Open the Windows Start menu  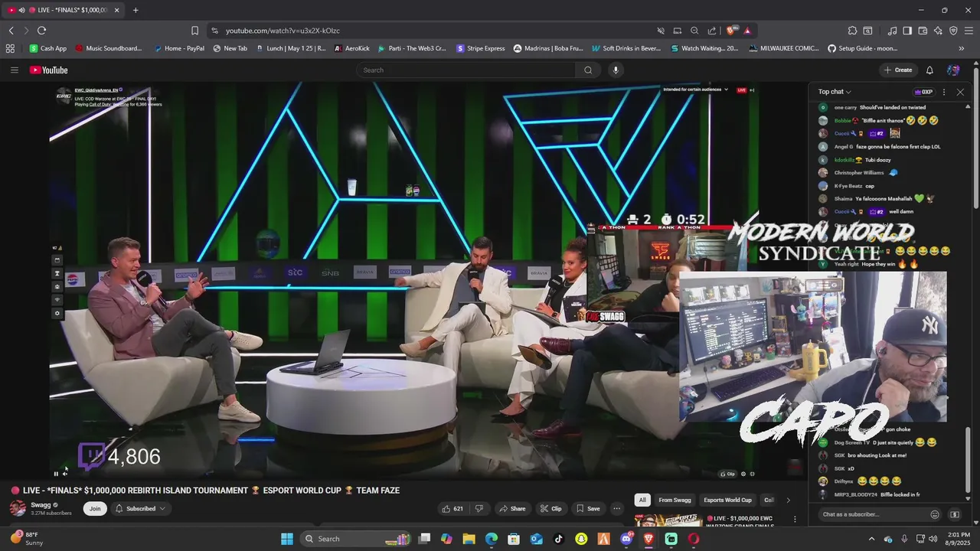[287, 539]
